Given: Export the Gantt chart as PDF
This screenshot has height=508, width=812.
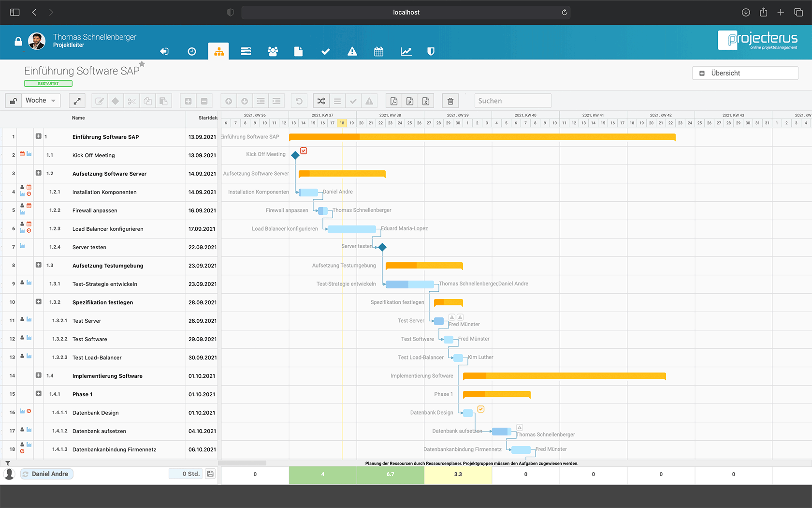Looking at the screenshot, I should tap(394, 101).
